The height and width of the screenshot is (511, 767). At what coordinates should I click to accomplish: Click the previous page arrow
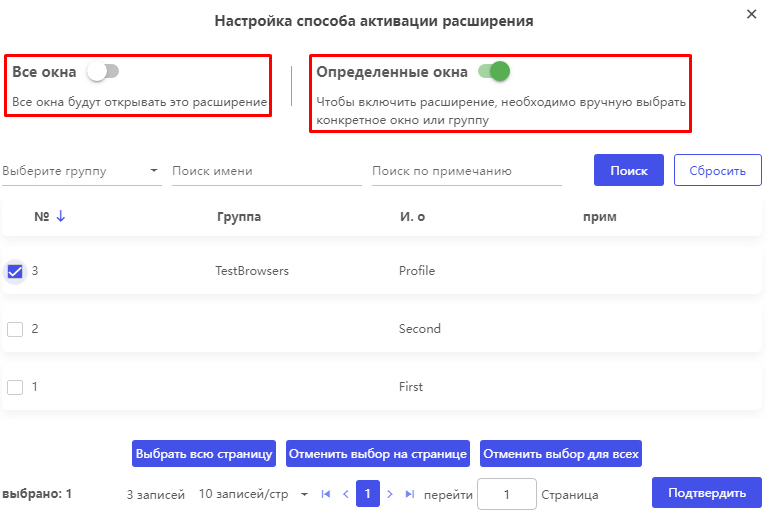point(346,494)
